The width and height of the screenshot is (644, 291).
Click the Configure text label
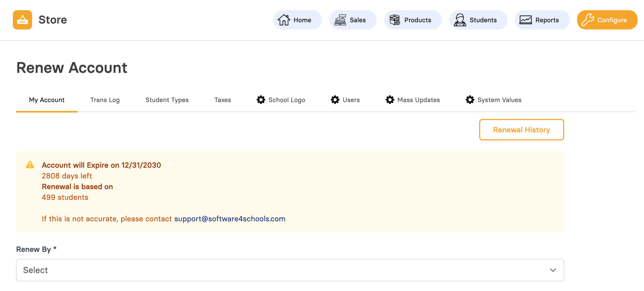coord(612,20)
